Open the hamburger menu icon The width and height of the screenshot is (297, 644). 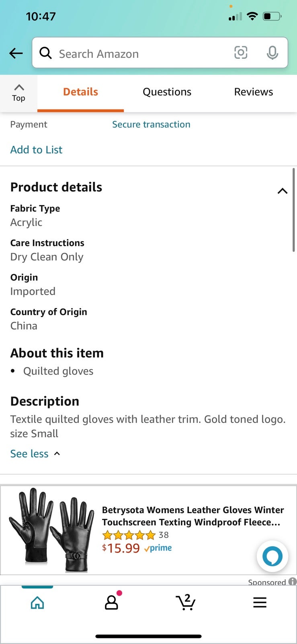click(260, 602)
